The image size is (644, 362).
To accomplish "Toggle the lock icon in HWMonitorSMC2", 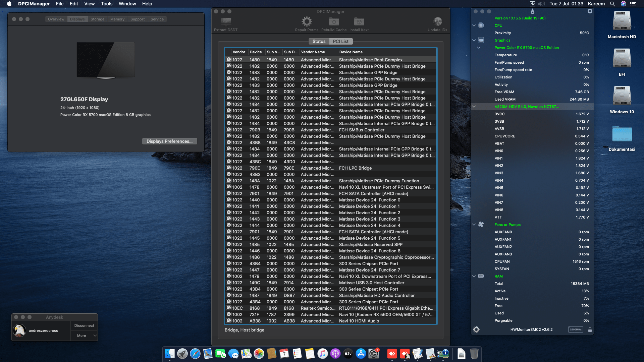I will 589,329.
